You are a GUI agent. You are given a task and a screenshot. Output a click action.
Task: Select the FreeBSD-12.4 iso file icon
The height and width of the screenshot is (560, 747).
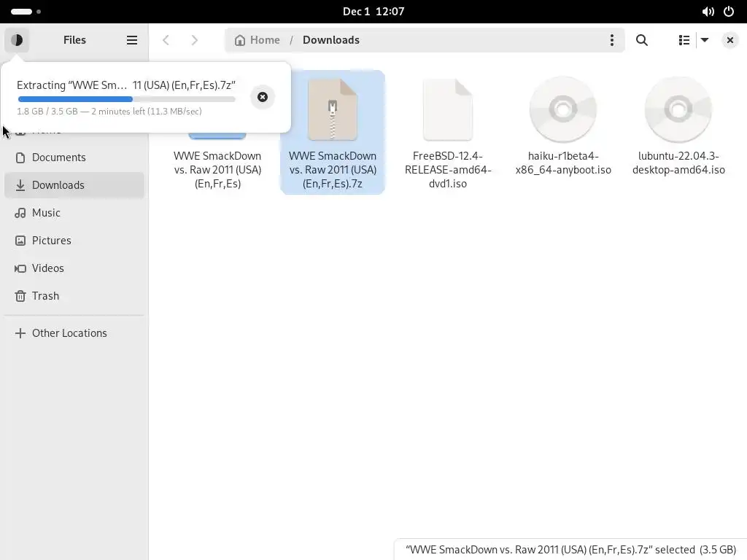click(448, 109)
